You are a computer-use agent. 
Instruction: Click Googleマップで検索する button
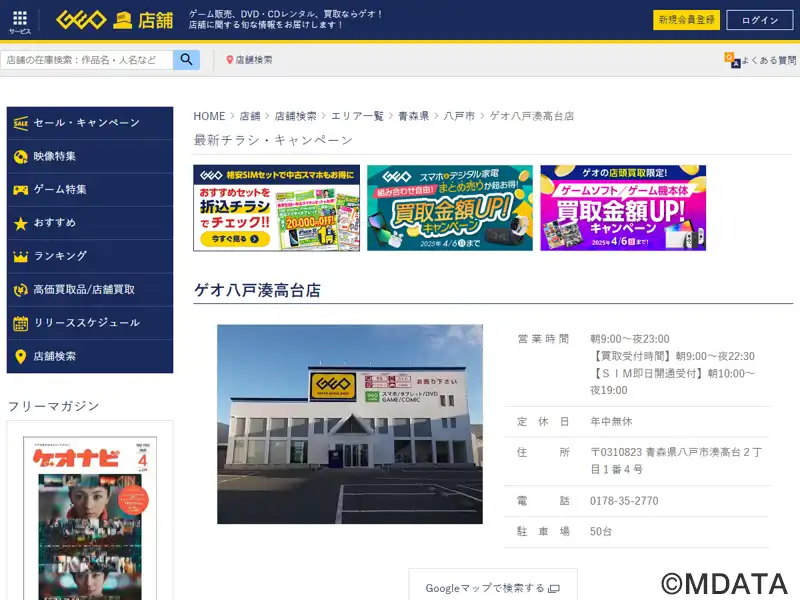pyautogui.click(x=493, y=585)
